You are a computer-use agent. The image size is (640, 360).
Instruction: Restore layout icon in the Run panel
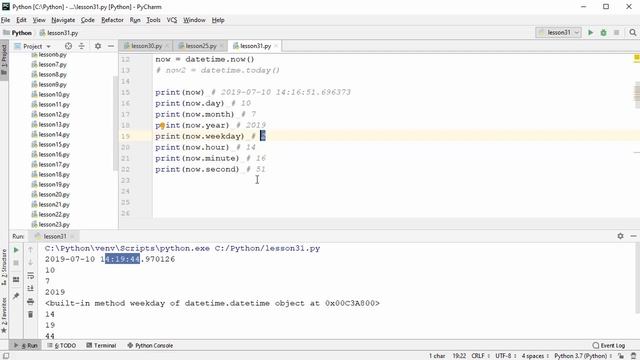pos(16,280)
